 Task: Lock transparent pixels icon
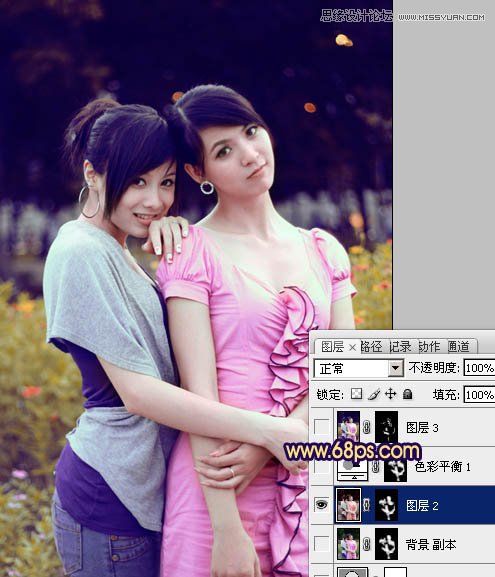(x=356, y=394)
